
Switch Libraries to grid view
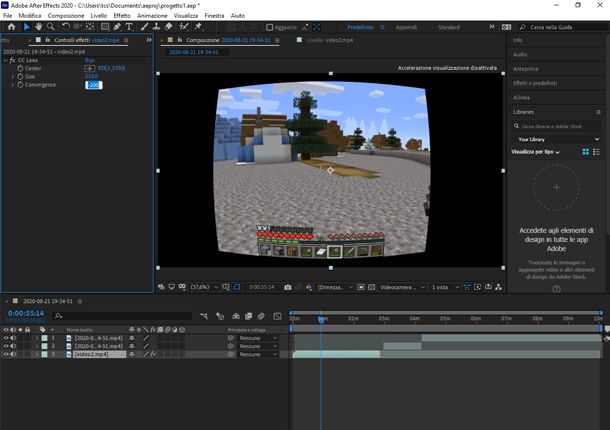(x=585, y=152)
